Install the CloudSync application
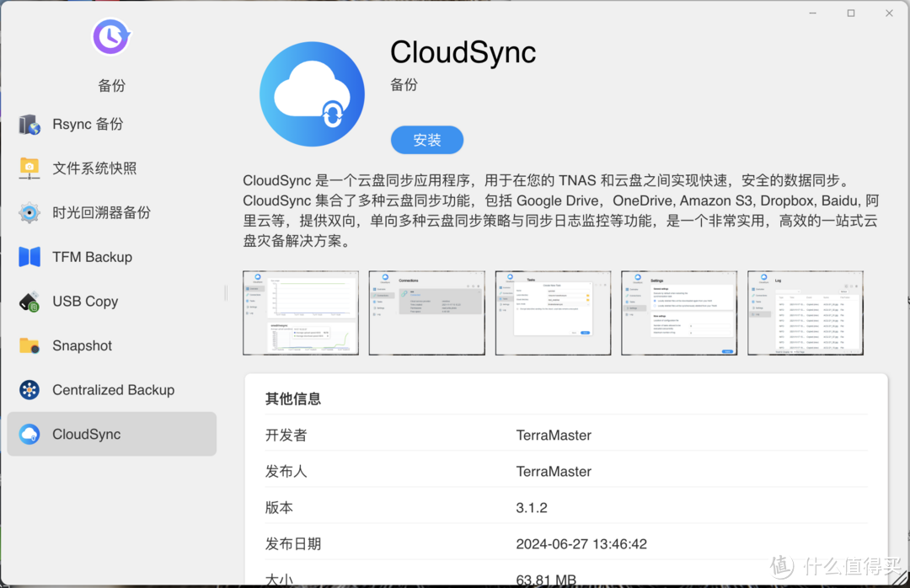Image resolution: width=910 pixels, height=588 pixels. pos(427,140)
